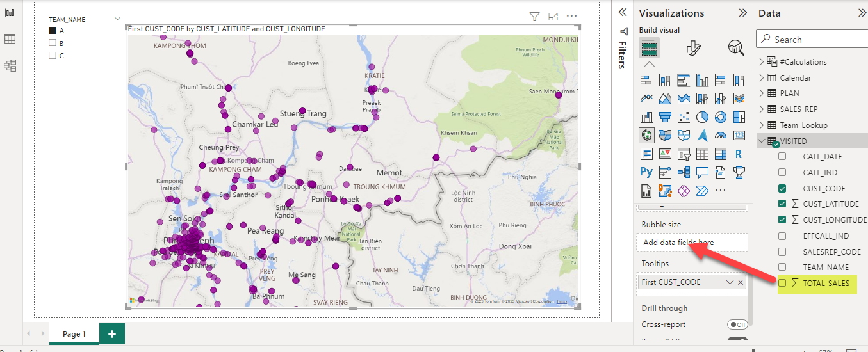The height and width of the screenshot is (352, 868).
Task: Expand the #Calculations table
Action: (762, 61)
